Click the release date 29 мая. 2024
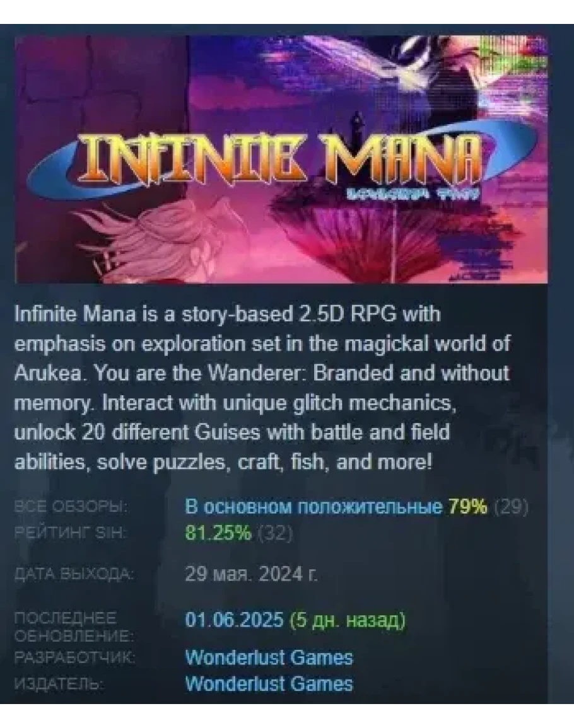Viewport: 574px width, 728px height. pos(252,575)
